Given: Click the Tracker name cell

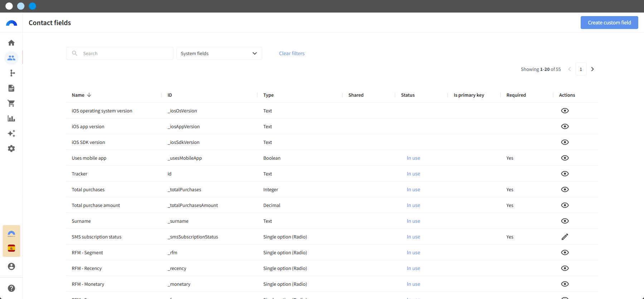Looking at the screenshot, I should coord(79,174).
